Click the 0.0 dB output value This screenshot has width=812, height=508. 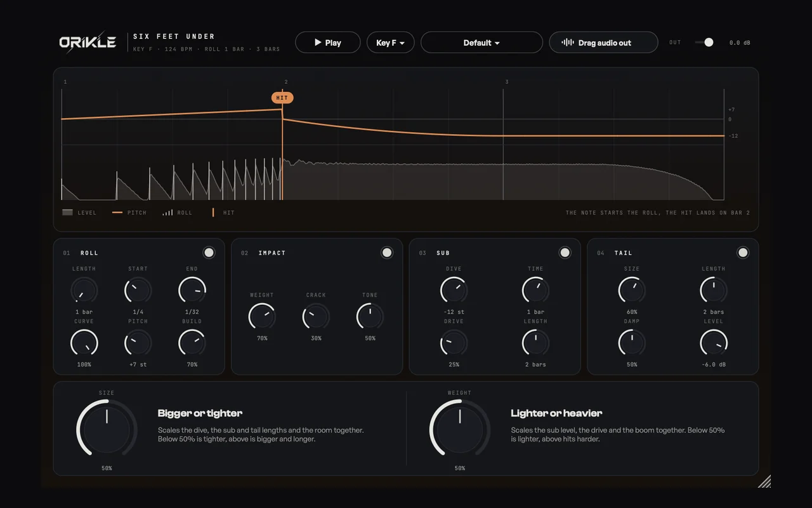(x=740, y=43)
